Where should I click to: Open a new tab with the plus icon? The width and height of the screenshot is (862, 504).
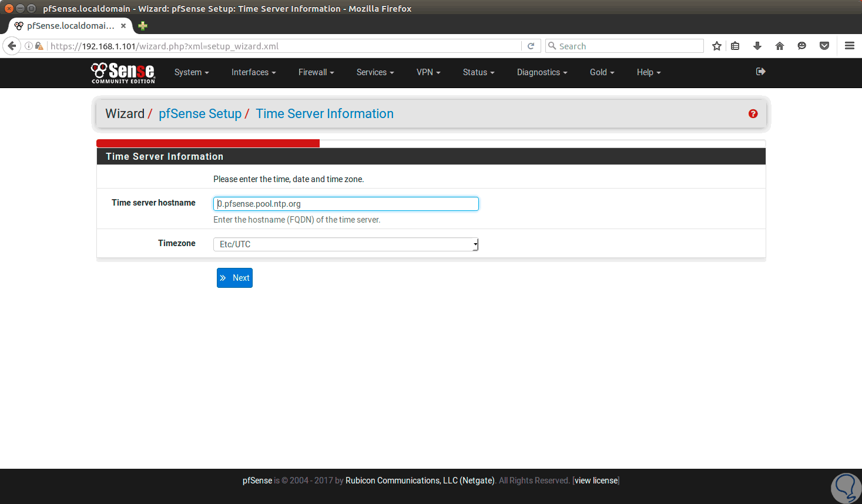click(x=143, y=26)
